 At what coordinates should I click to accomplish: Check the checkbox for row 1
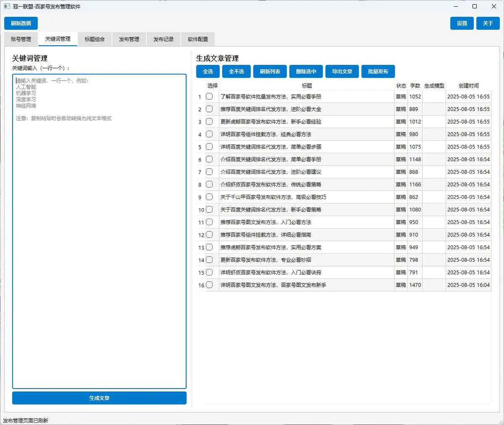(209, 96)
